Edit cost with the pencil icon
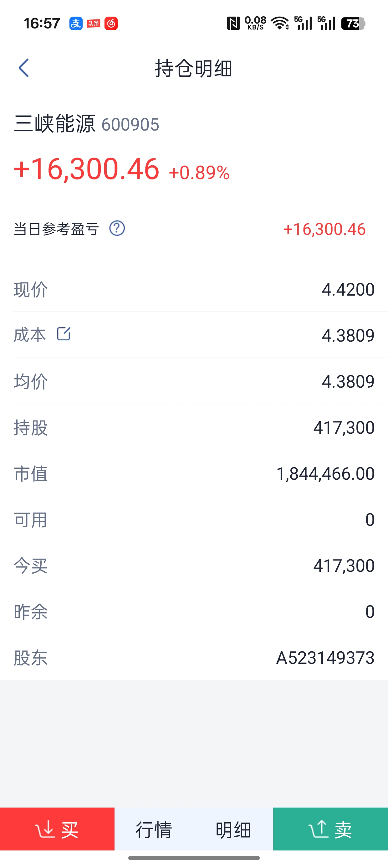388x868 pixels. (x=64, y=334)
